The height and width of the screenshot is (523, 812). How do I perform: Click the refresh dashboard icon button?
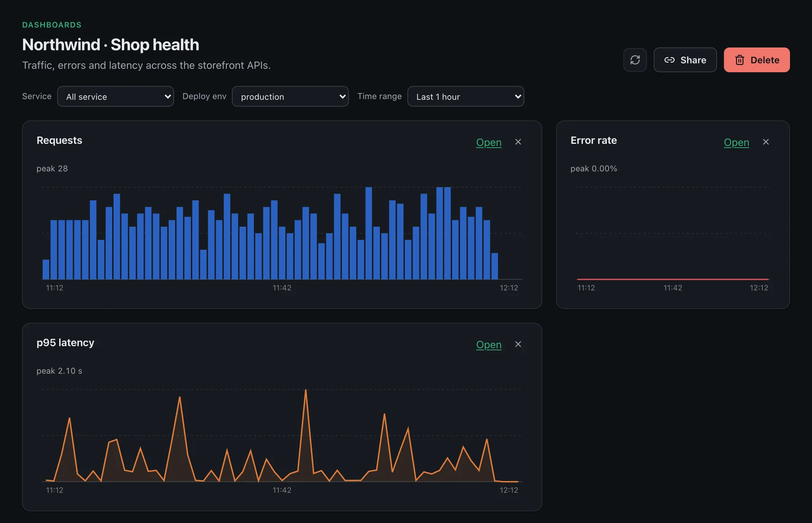[635, 60]
